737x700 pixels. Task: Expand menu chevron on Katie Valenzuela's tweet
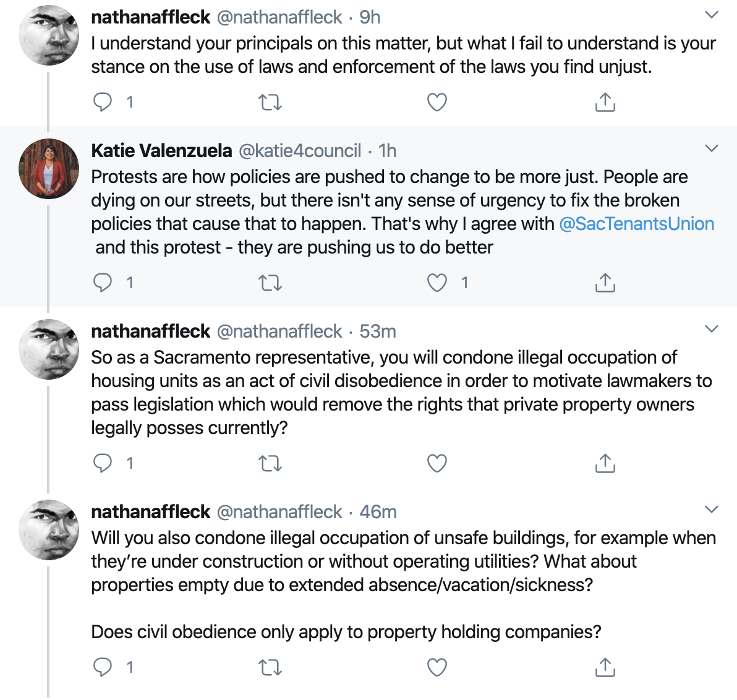712,148
